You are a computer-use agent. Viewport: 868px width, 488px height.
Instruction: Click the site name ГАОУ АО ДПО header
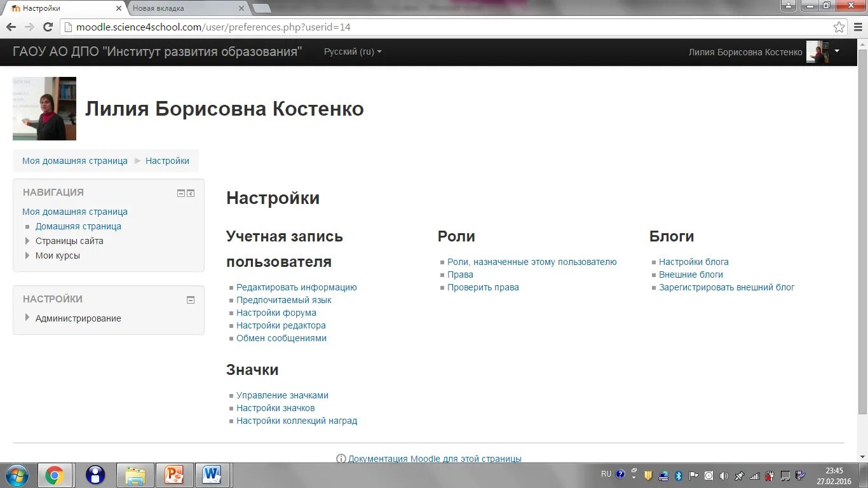pos(157,51)
